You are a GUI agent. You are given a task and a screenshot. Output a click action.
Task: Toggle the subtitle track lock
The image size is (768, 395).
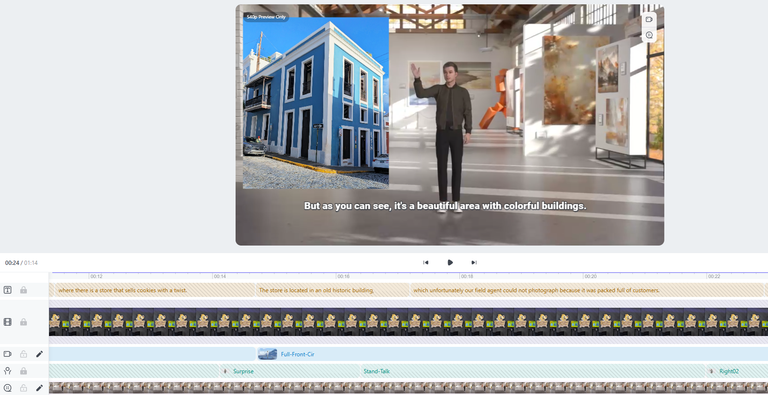point(24,290)
